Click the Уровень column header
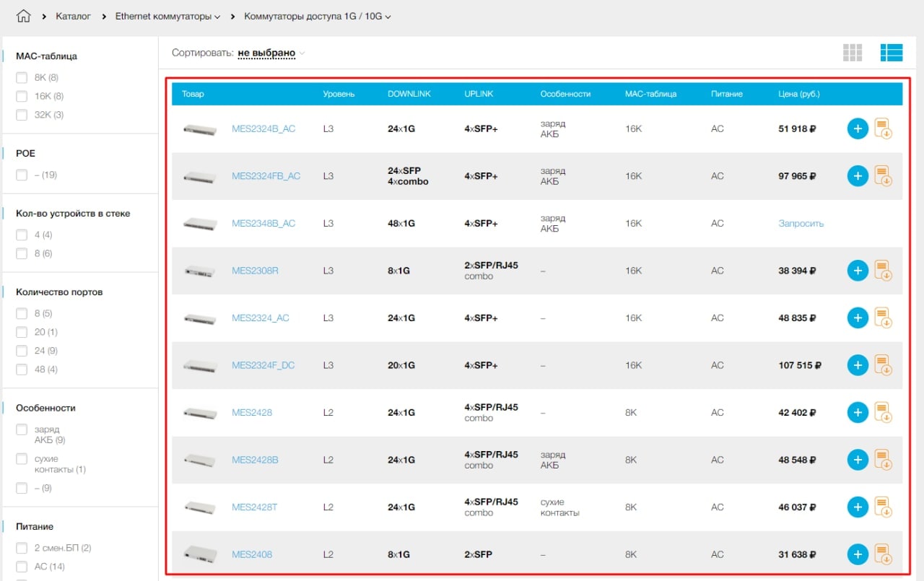The width and height of the screenshot is (924, 581). [339, 94]
